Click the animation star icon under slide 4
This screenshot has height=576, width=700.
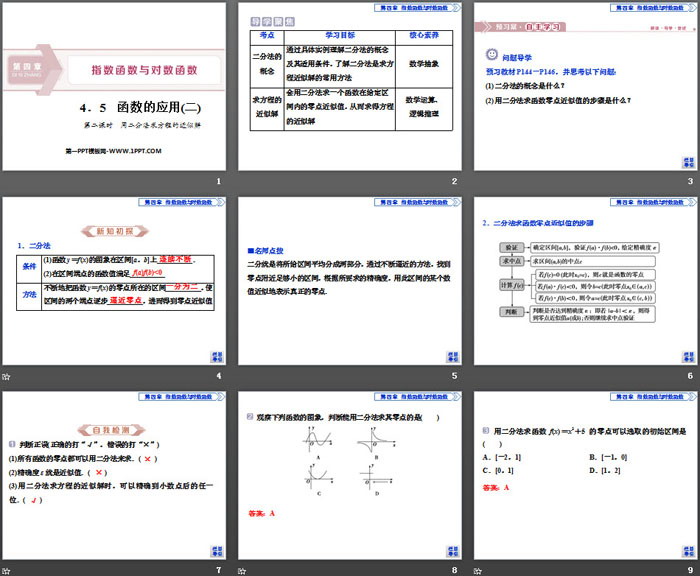point(7,376)
